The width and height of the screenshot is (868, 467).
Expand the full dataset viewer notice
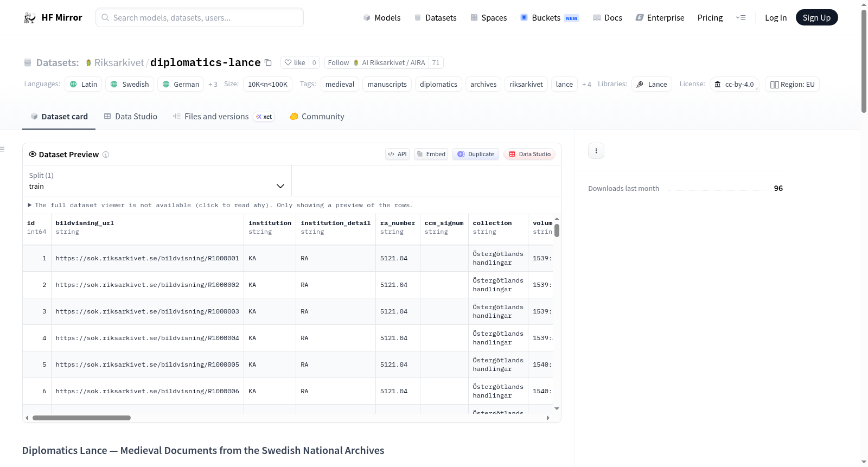click(x=220, y=205)
